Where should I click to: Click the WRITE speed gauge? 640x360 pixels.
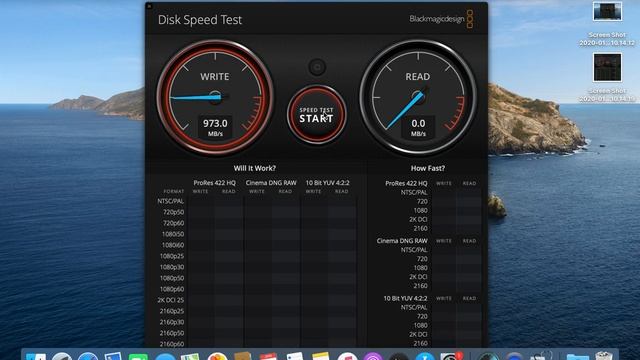pyautogui.click(x=215, y=98)
